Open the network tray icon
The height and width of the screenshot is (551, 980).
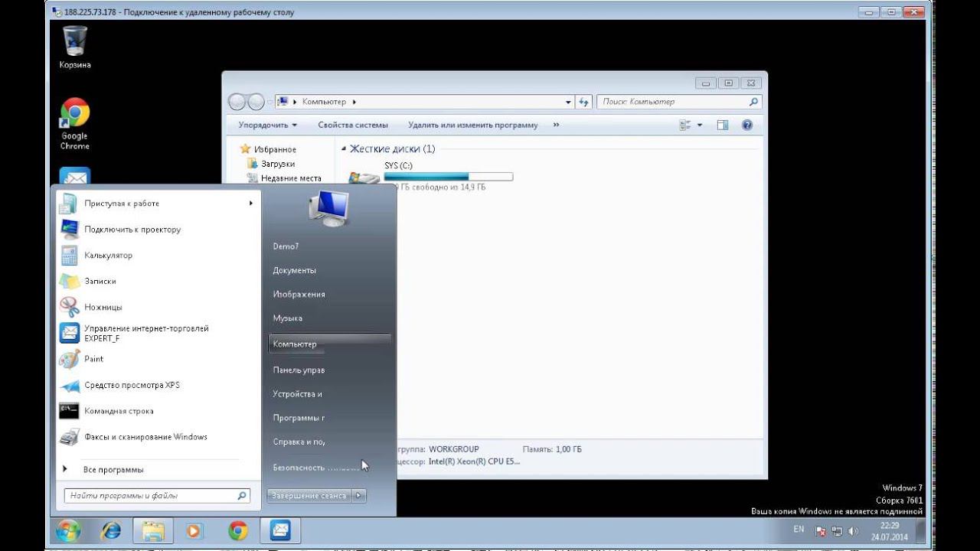tap(837, 531)
